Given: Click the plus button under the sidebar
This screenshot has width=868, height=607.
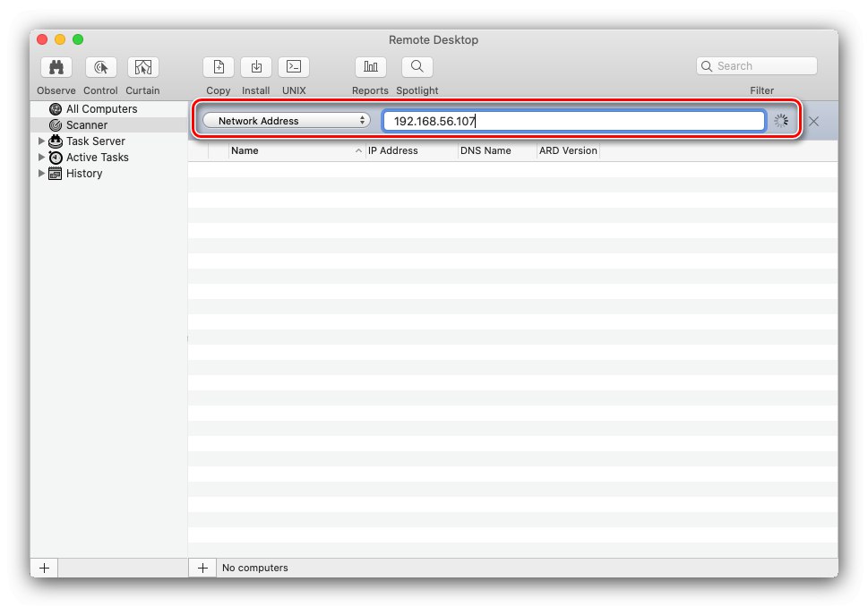Looking at the screenshot, I should coord(44,568).
